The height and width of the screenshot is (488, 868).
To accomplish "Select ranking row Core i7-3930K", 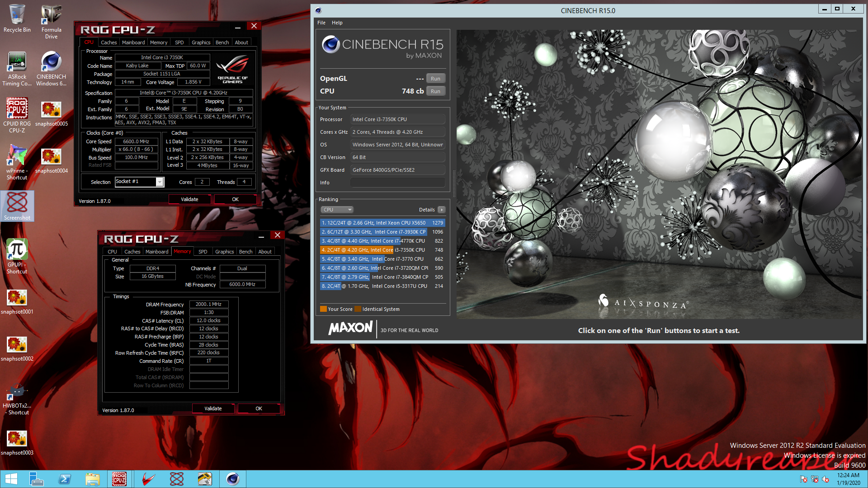I will click(382, 232).
